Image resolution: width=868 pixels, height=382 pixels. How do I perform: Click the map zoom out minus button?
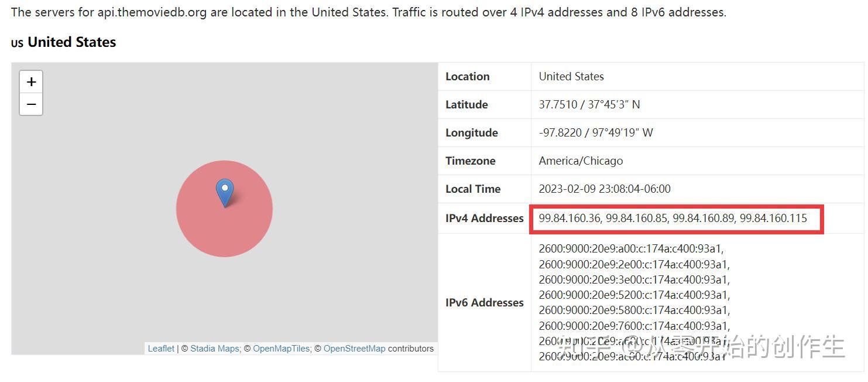(x=31, y=104)
